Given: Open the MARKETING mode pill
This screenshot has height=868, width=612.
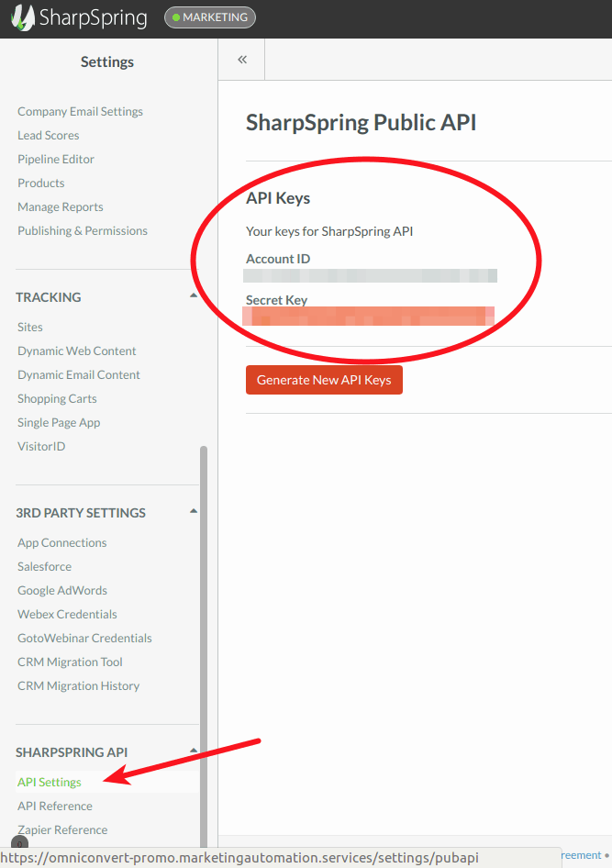Looking at the screenshot, I should pos(210,17).
